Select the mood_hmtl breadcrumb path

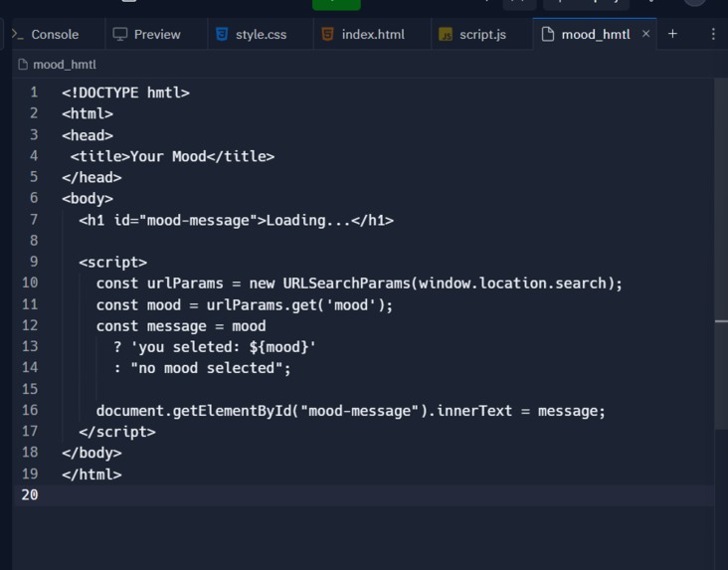(x=57, y=65)
